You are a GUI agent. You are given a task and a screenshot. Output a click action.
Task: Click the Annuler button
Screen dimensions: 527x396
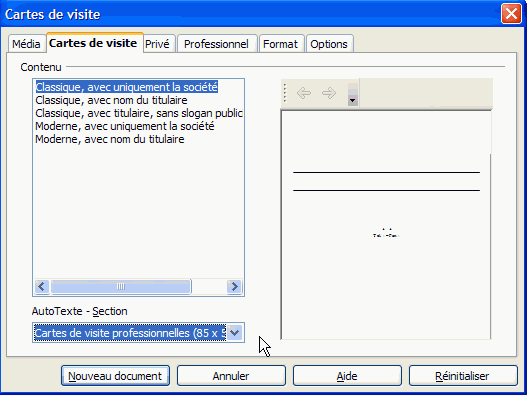point(231,376)
